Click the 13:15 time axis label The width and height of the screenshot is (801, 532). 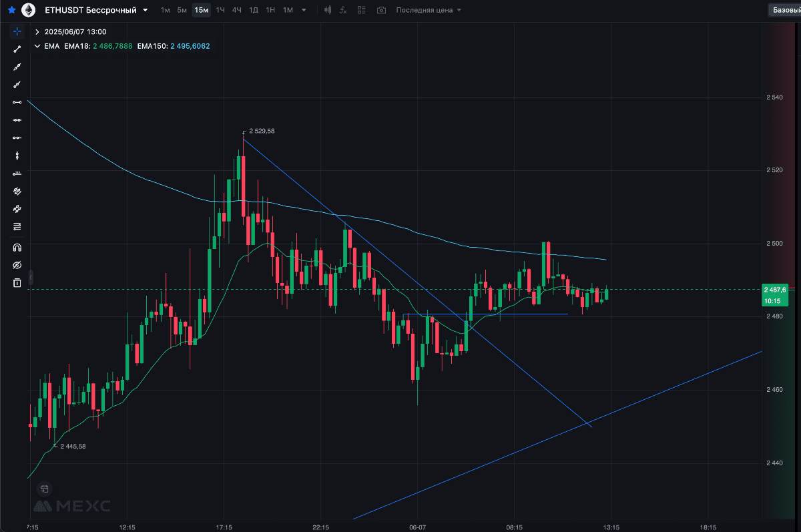pyautogui.click(x=611, y=527)
